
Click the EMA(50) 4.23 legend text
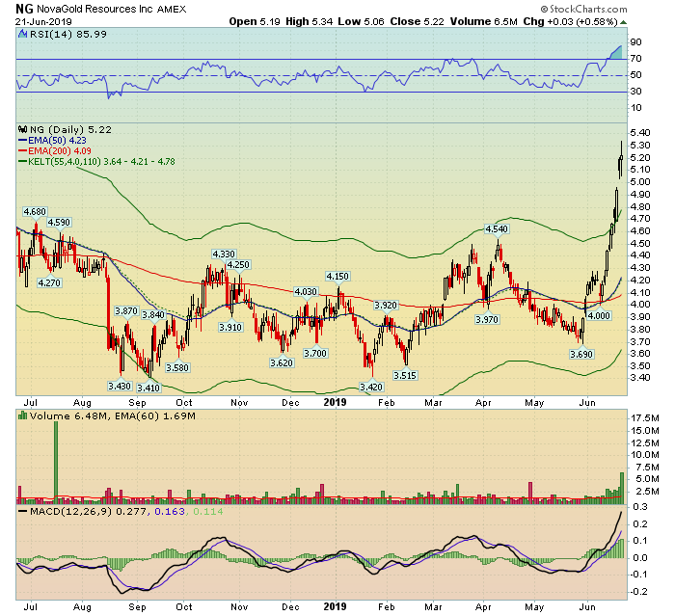click(x=57, y=141)
